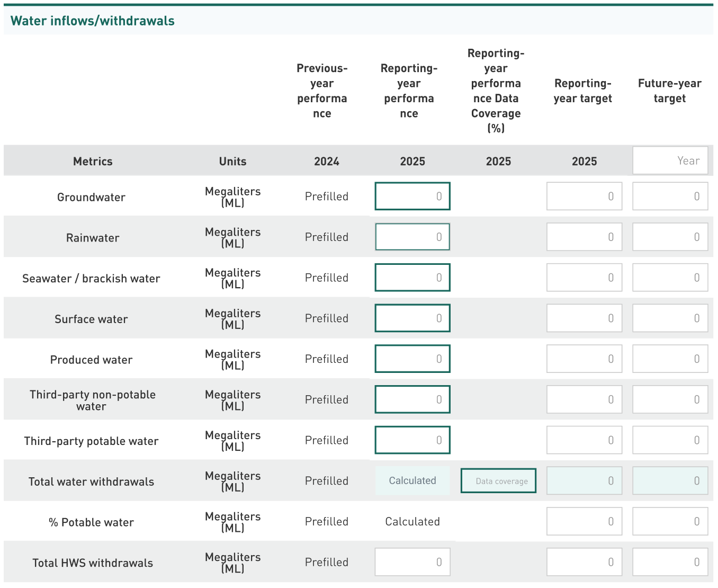Select Third-party non-potable water performance field
Screen dimensions: 718x588
click(412, 399)
